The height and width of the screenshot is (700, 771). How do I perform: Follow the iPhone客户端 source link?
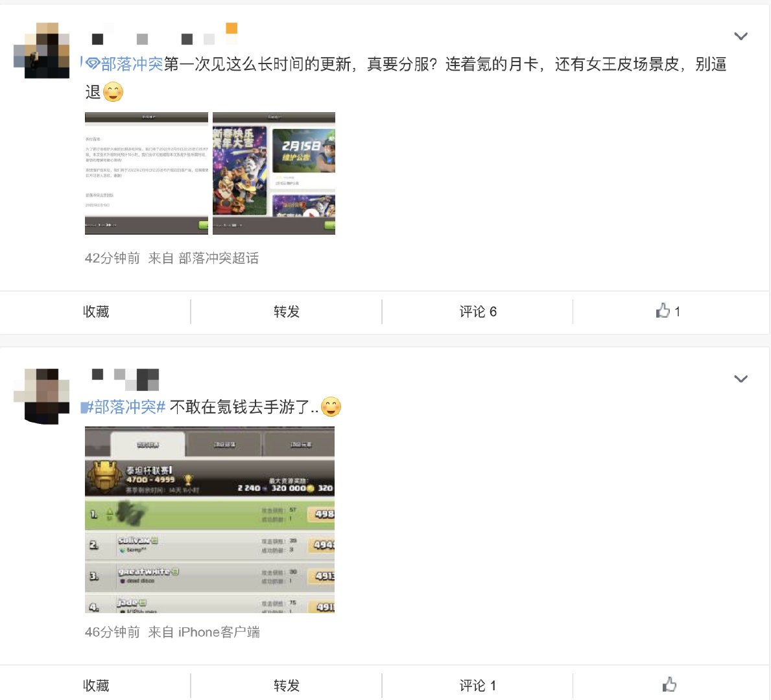click(219, 632)
